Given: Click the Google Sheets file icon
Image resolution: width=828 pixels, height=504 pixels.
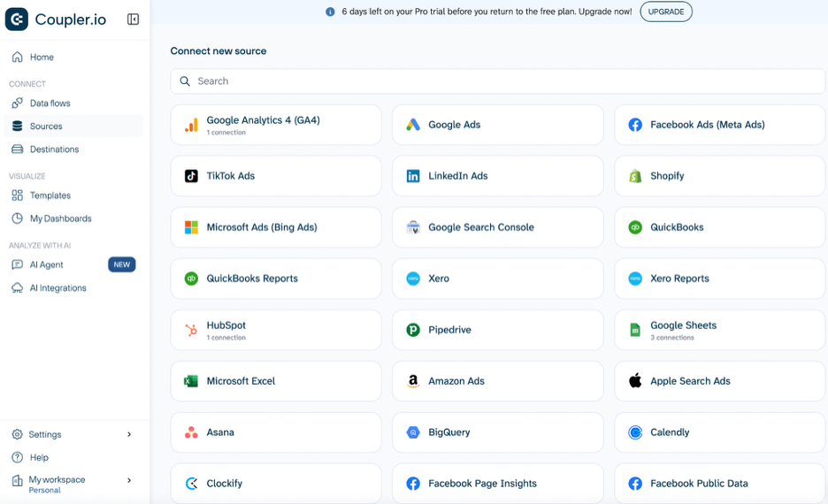Looking at the screenshot, I should 635,330.
